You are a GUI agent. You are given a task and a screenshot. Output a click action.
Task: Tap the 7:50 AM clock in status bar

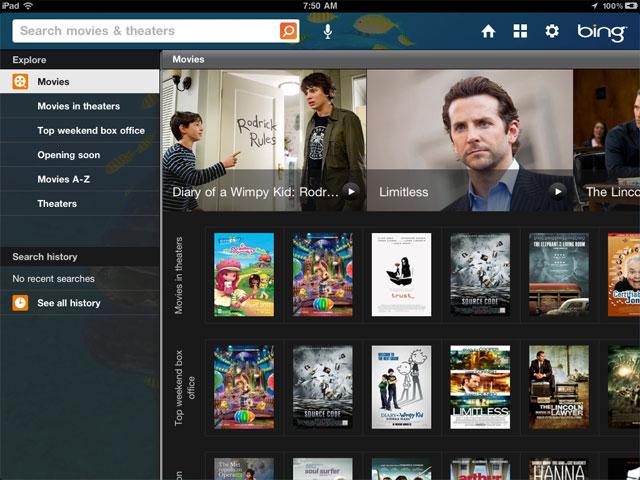coord(320,6)
